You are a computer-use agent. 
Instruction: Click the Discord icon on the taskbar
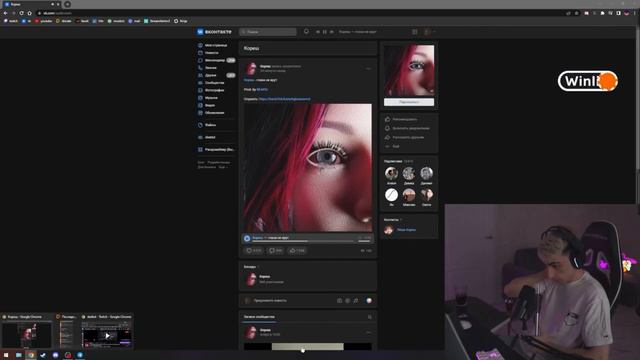(56, 355)
